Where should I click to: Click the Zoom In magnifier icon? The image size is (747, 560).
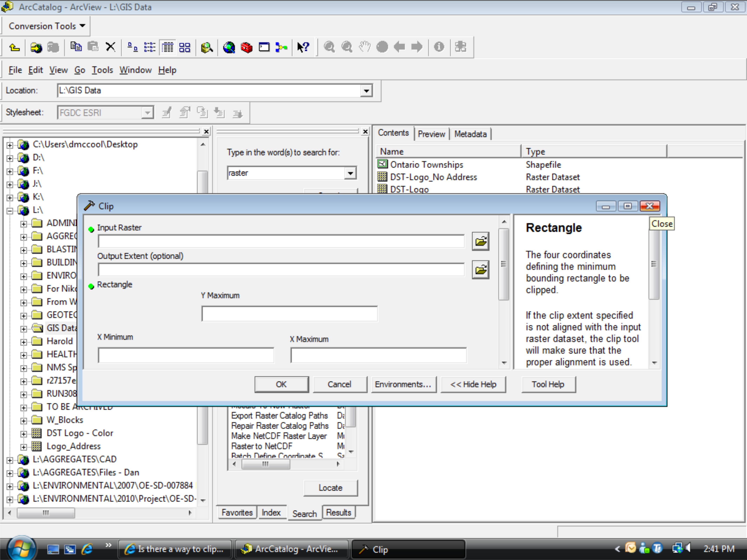(329, 47)
